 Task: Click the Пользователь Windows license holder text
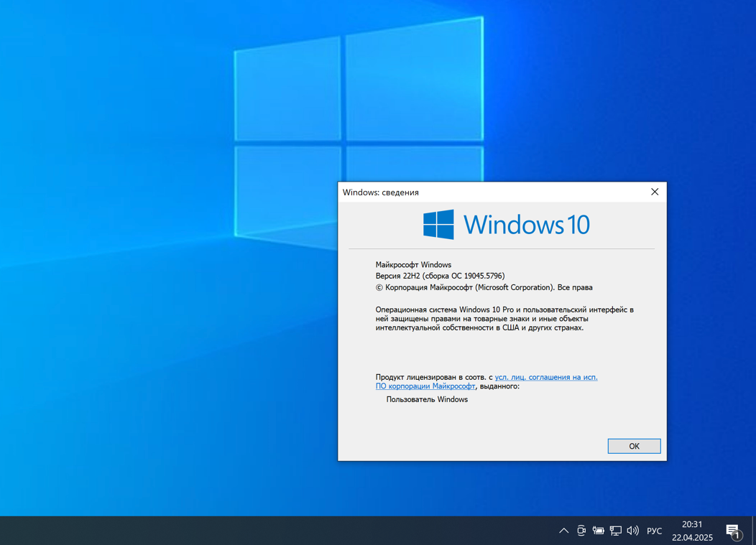[427, 399]
